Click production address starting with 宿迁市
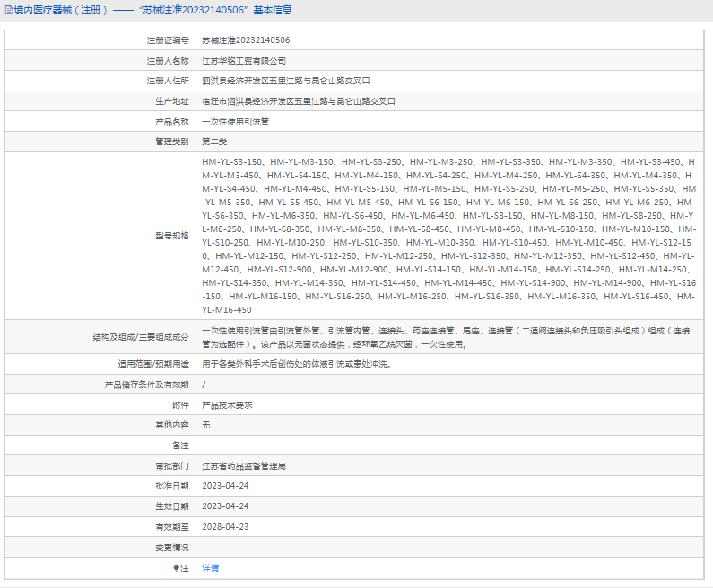The width and height of the screenshot is (713, 588). click(299, 101)
